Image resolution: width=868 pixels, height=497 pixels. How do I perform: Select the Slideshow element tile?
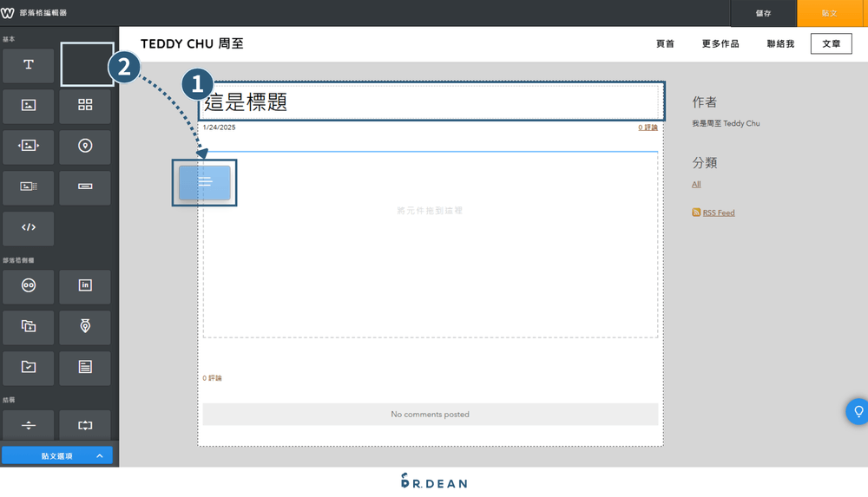pos(29,147)
